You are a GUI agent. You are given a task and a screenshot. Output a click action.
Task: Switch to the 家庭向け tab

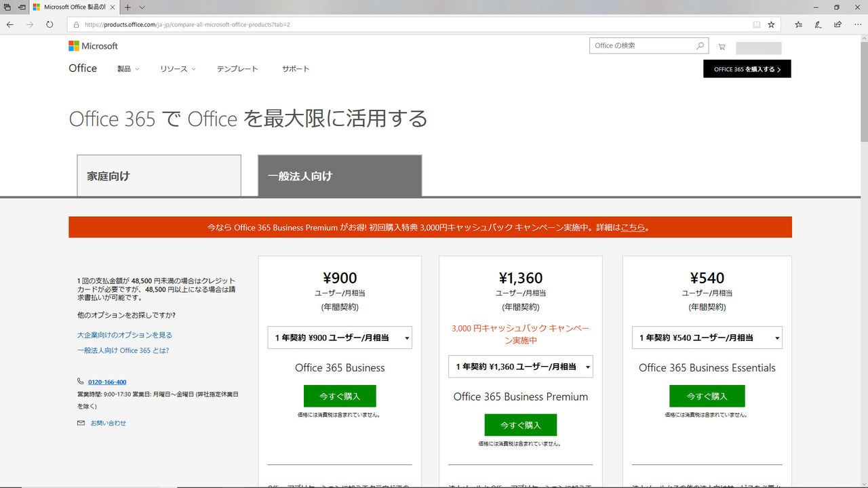(159, 176)
